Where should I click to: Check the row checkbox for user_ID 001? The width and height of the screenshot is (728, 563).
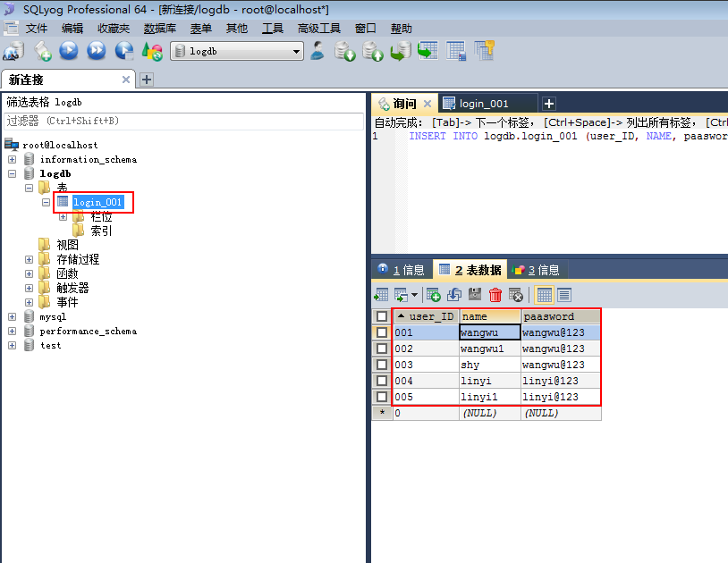pos(382,332)
